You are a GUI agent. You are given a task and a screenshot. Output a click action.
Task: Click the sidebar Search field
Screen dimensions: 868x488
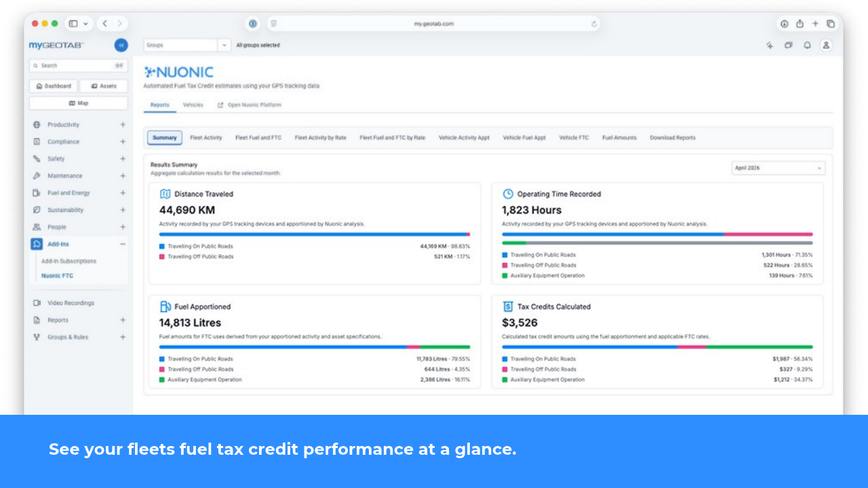click(x=79, y=66)
